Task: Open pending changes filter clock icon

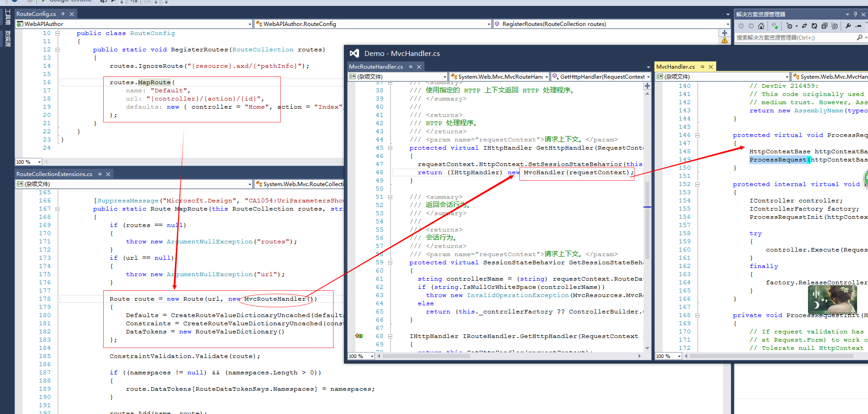Action: click(x=789, y=26)
